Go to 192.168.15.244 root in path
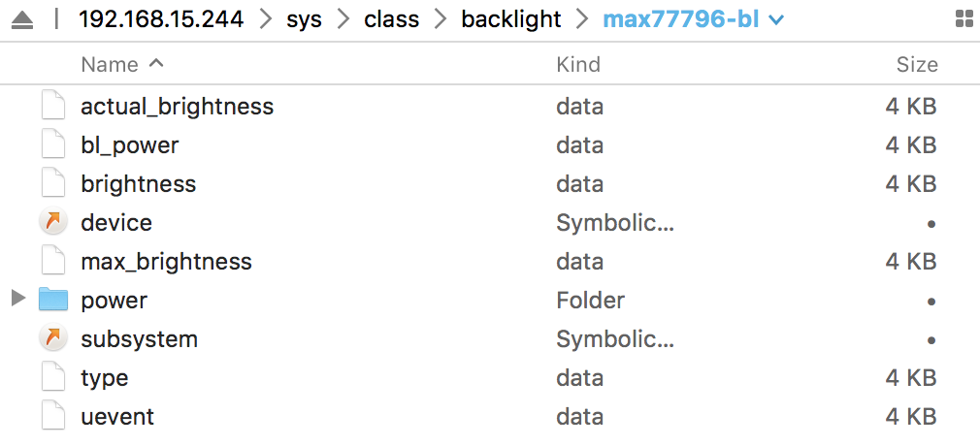The image size is (980, 446). pos(160,19)
